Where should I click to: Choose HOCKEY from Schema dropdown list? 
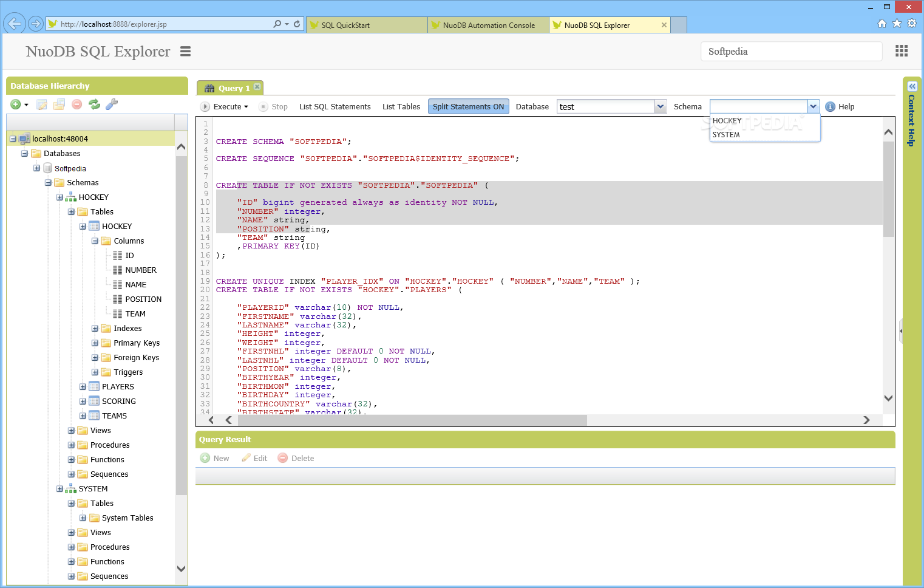pos(765,121)
